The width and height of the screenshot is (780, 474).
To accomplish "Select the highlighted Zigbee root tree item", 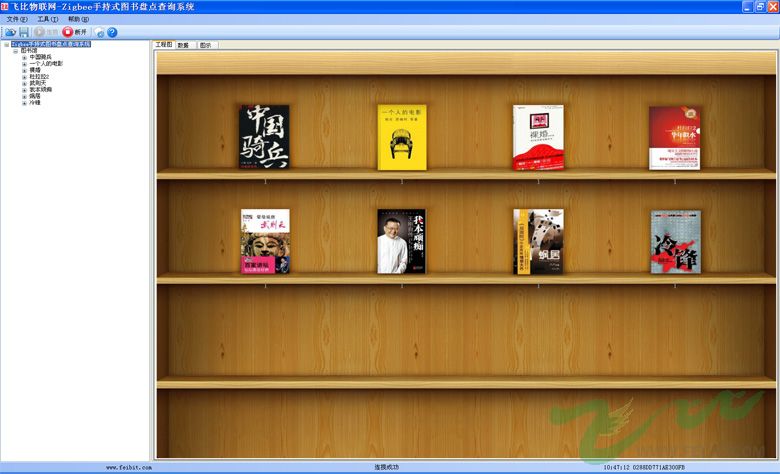I will click(51, 44).
